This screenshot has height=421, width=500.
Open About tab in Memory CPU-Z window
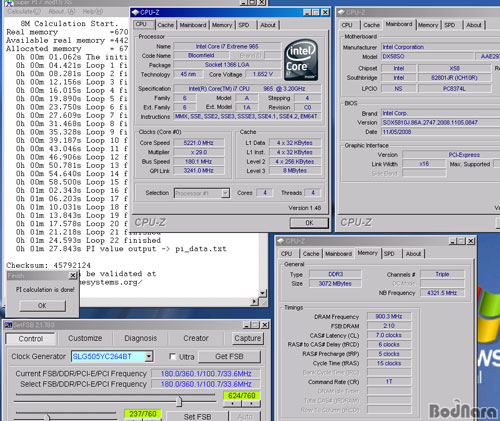413,254
